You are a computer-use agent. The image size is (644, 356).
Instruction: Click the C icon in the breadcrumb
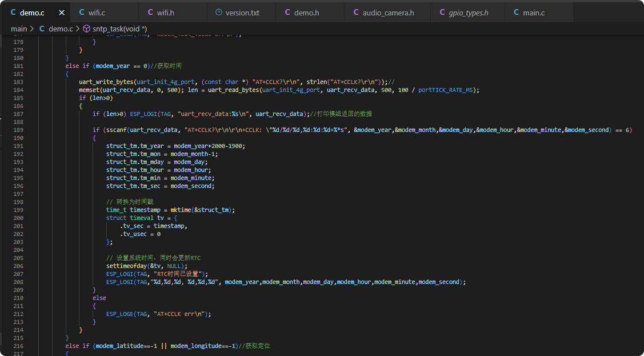pos(42,29)
